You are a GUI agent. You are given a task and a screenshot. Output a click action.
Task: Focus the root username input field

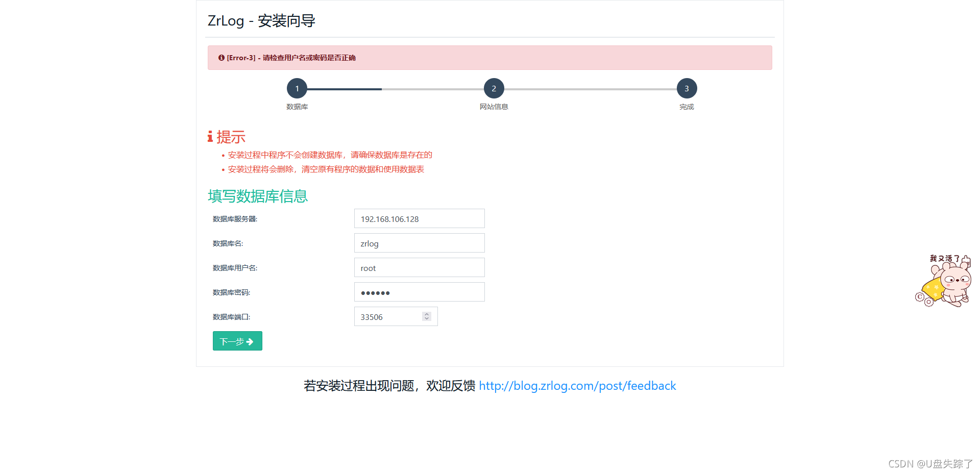click(x=419, y=267)
